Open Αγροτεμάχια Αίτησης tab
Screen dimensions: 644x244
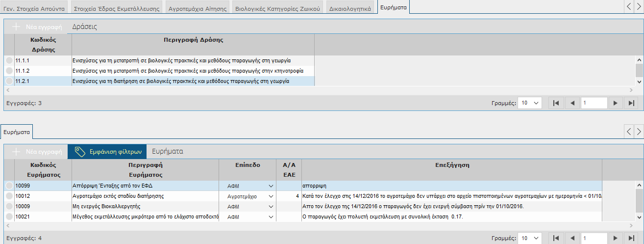pos(197,8)
